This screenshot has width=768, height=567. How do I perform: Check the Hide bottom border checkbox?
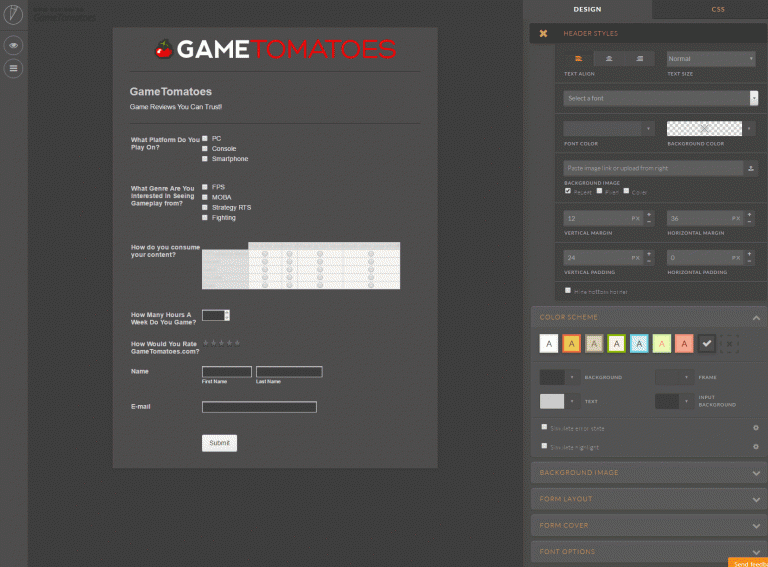[568, 291]
